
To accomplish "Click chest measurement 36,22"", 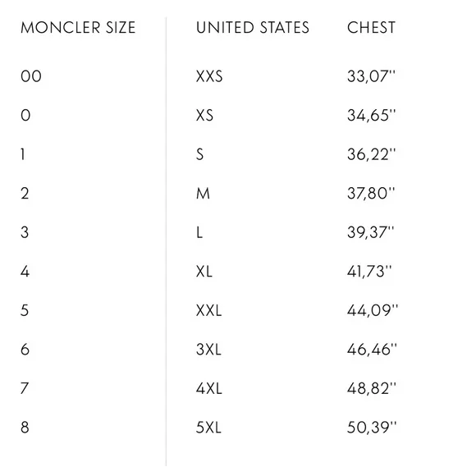I will 372,154.
